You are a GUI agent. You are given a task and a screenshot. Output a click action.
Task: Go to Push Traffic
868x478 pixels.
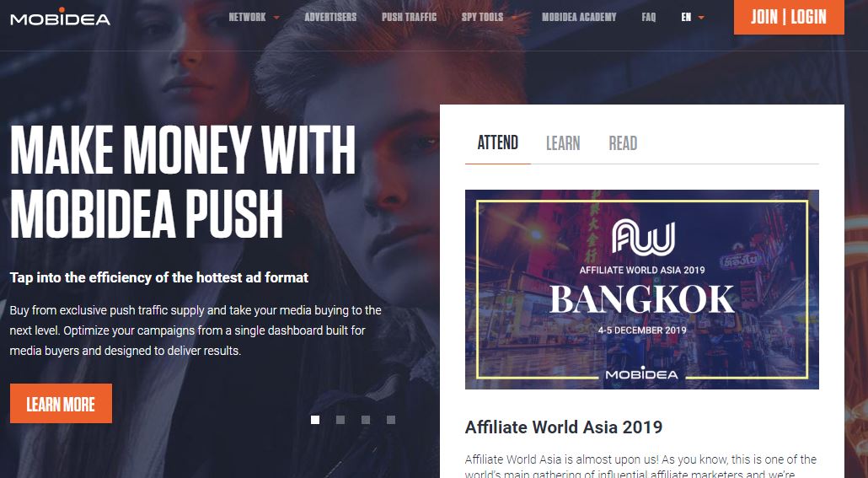click(409, 17)
